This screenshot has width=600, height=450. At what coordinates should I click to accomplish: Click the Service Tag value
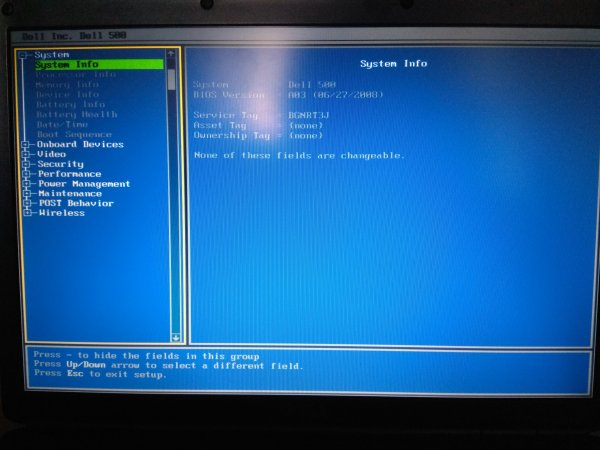click(x=309, y=115)
